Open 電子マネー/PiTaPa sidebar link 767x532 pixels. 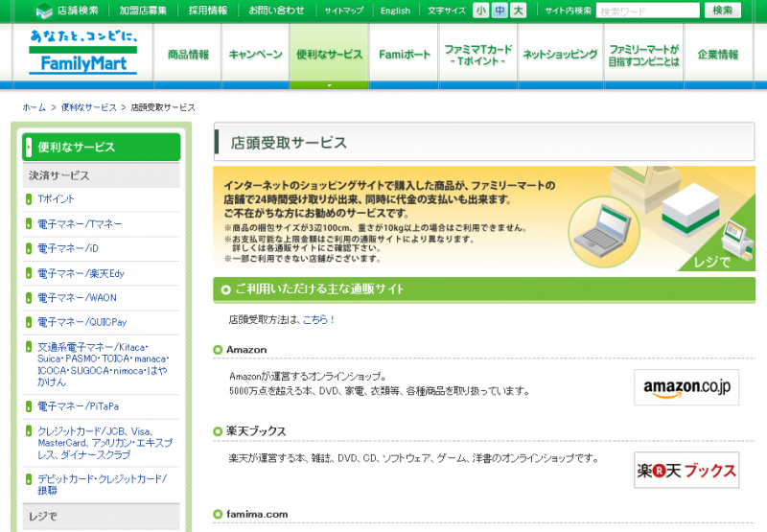point(79,406)
